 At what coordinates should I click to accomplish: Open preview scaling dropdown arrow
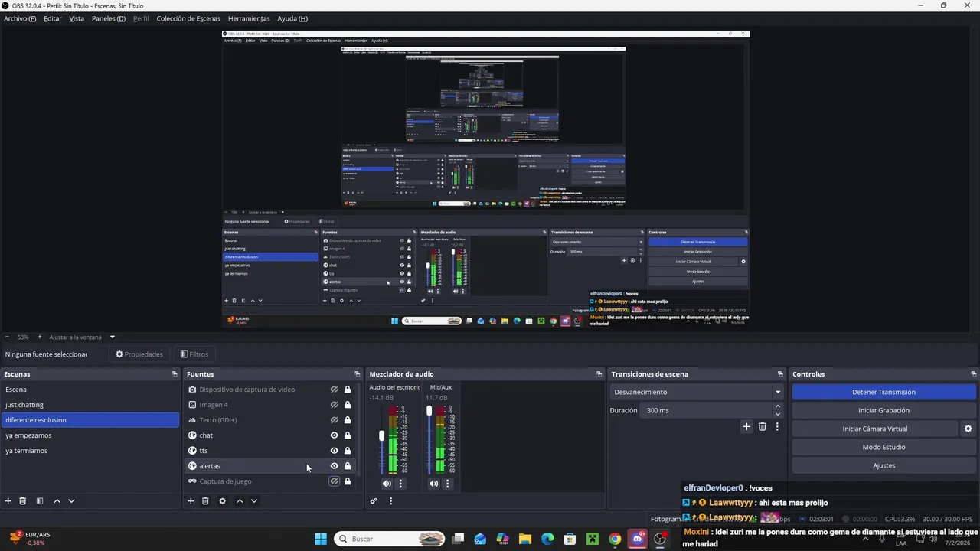(x=112, y=337)
